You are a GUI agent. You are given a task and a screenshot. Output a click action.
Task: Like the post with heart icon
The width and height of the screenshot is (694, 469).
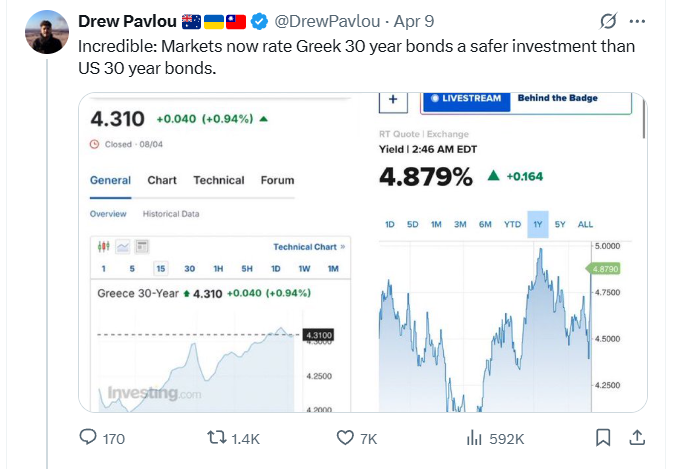[345, 438]
